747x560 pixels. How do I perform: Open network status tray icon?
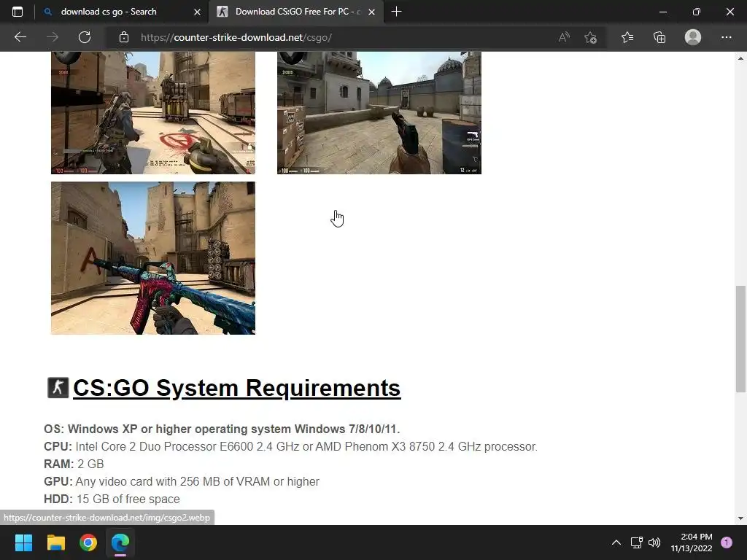tap(636, 542)
